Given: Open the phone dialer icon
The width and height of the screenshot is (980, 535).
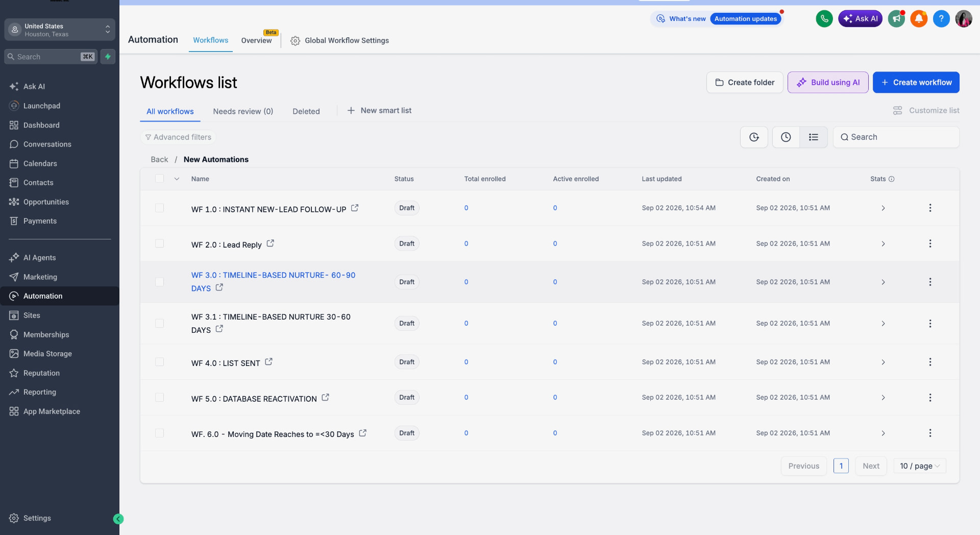Looking at the screenshot, I should (x=824, y=19).
